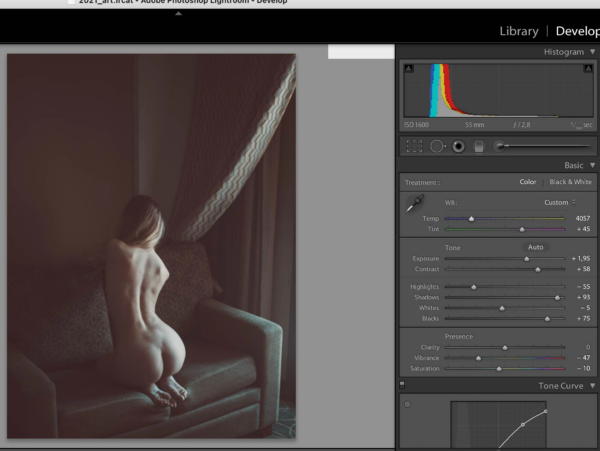This screenshot has height=451, width=600.
Task: Collapse the Histogram panel
Action: point(592,52)
